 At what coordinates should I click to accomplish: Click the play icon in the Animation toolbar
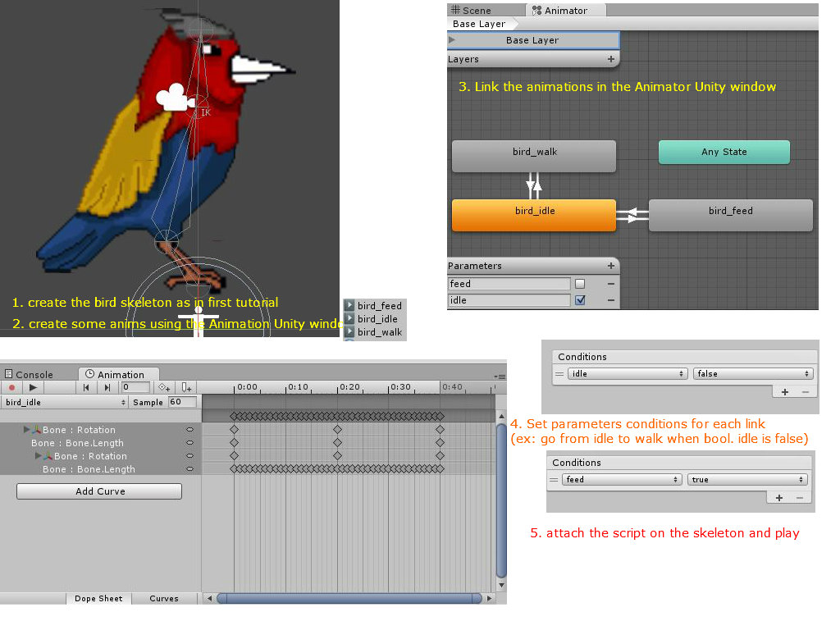[33, 387]
